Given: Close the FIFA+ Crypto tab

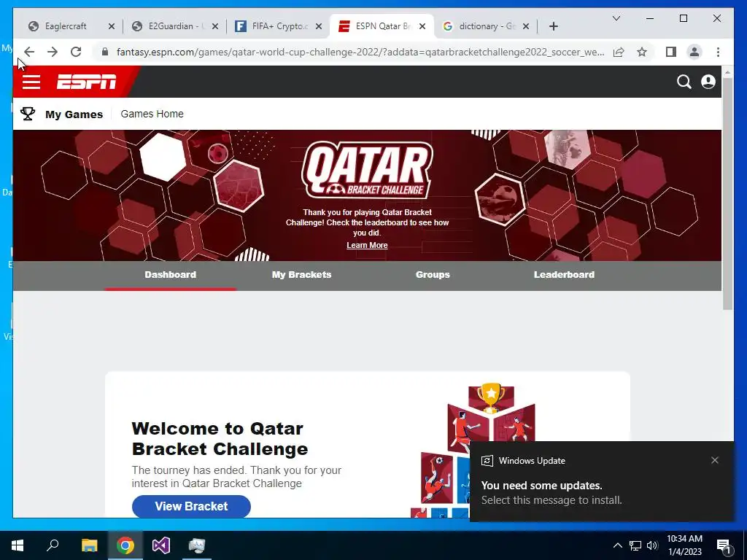Looking at the screenshot, I should coord(319,26).
